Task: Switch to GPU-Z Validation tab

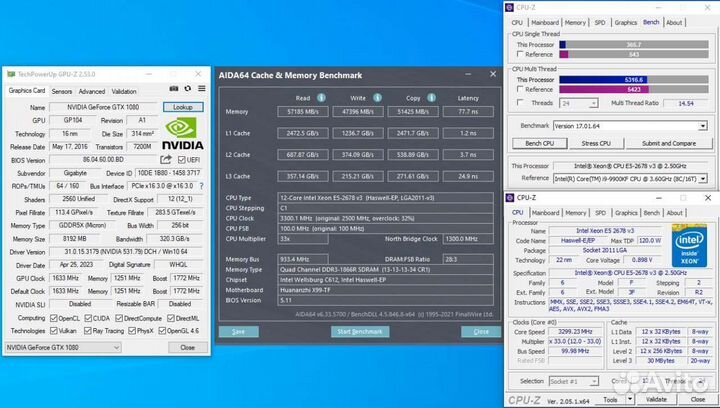Action: tap(124, 91)
